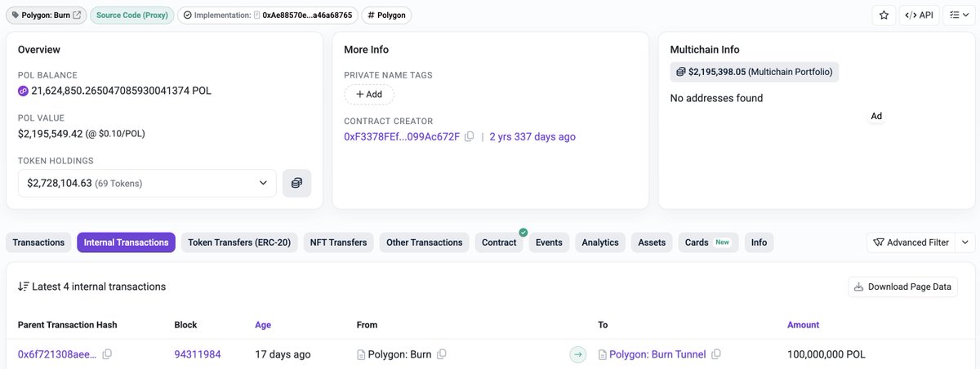Add a private name tag
Screen dimensions: 980x369
368,94
